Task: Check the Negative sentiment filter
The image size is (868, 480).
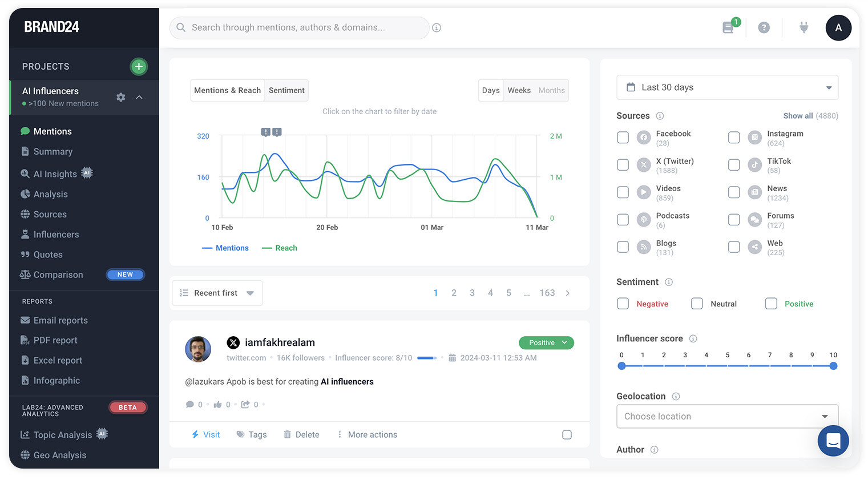Action: [623, 304]
